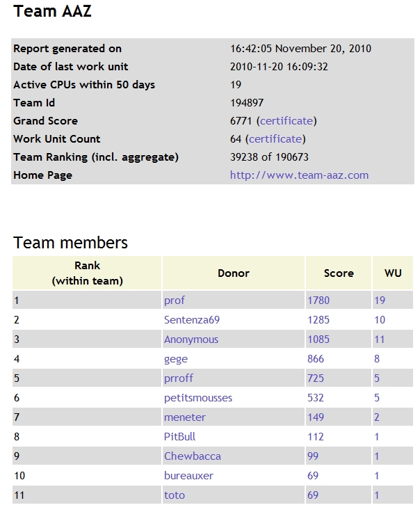The image size is (420, 512).
Task: Select the score 866 for gege
Action: [x=315, y=359]
